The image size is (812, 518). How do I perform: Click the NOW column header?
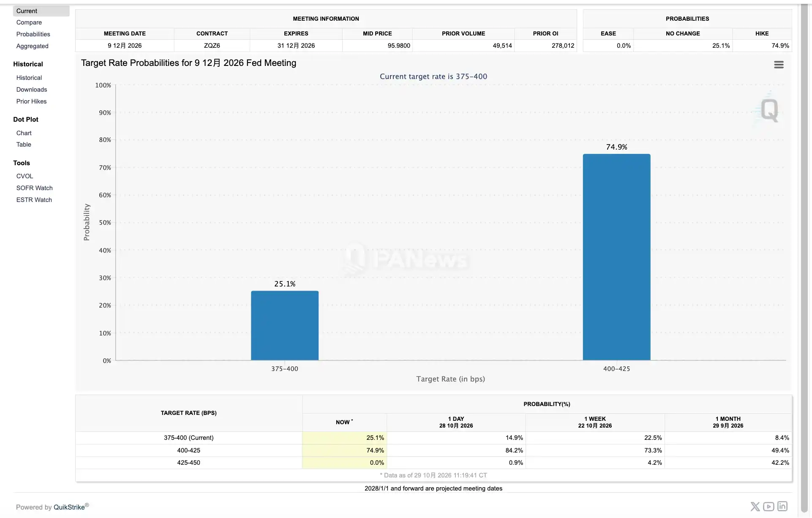tap(344, 422)
